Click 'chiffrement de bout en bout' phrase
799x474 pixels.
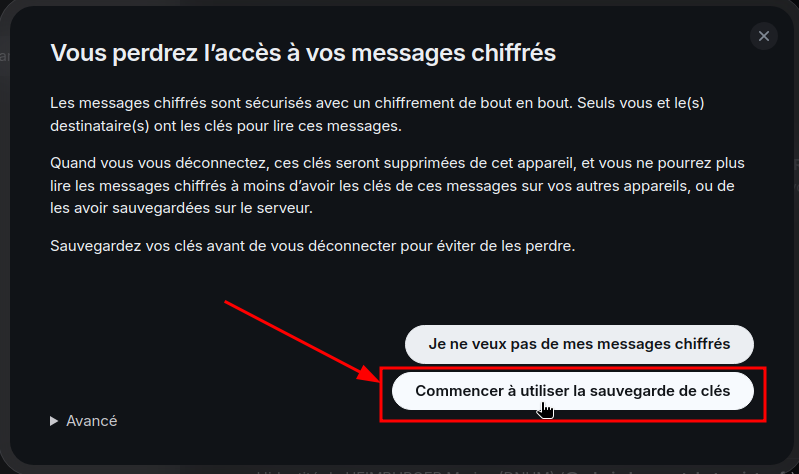click(x=473, y=103)
